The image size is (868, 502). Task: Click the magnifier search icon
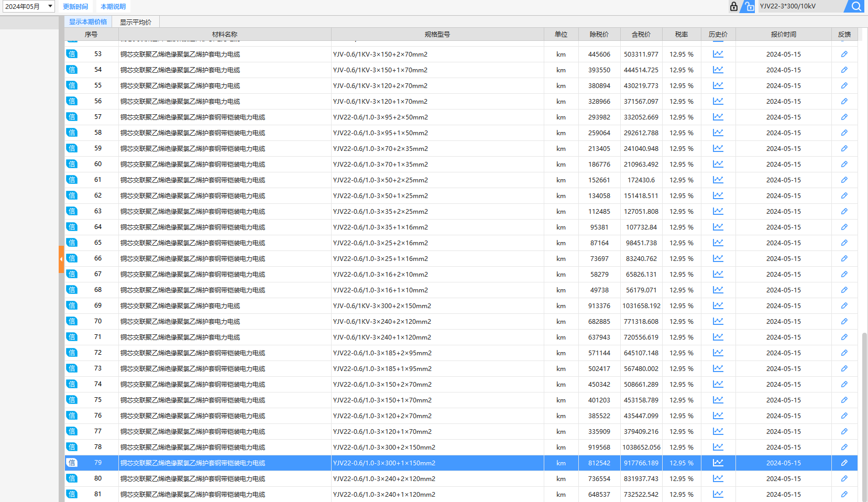click(x=856, y=6)
